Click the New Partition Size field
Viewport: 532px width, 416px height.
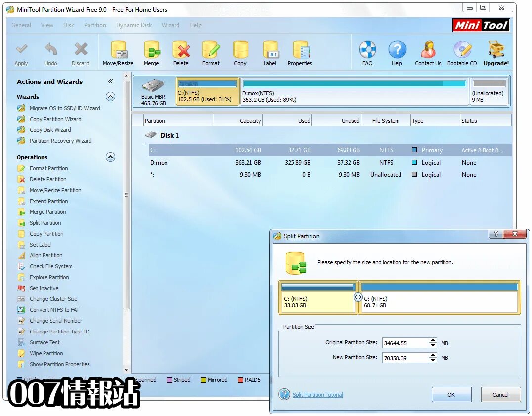[405, 358]
